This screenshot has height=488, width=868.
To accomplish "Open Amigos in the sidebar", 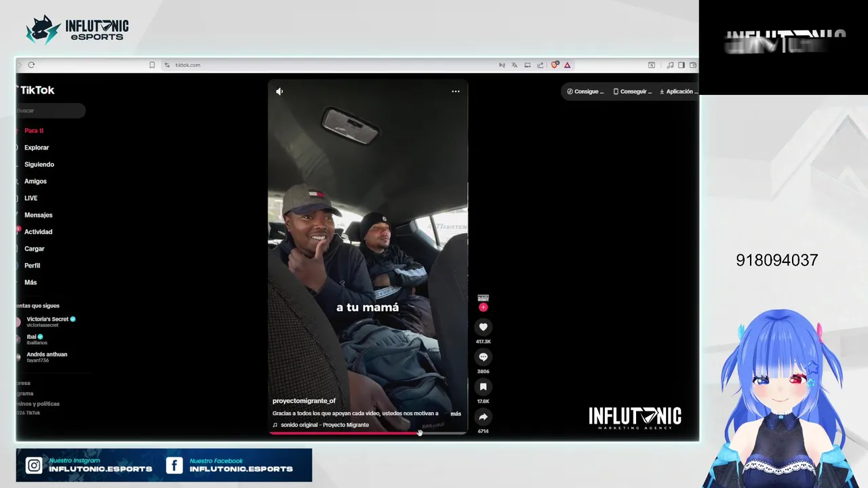I will 35,182.
